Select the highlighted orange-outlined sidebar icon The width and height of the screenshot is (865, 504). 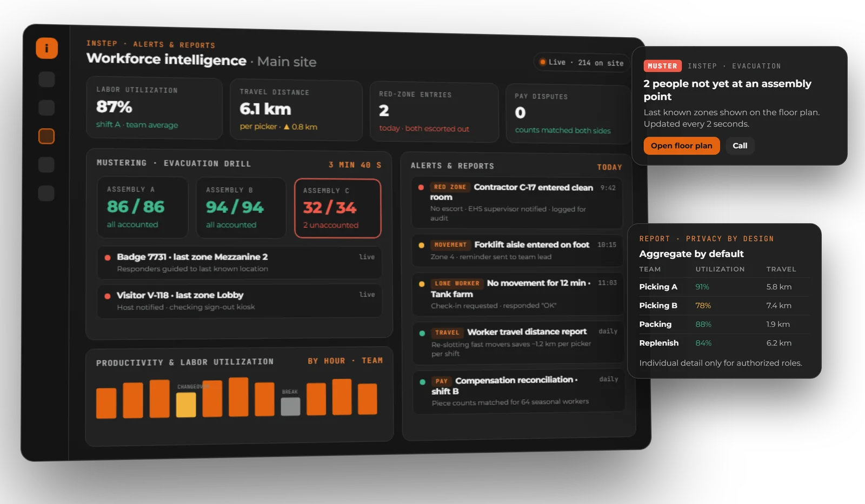[x=46, y=136]
